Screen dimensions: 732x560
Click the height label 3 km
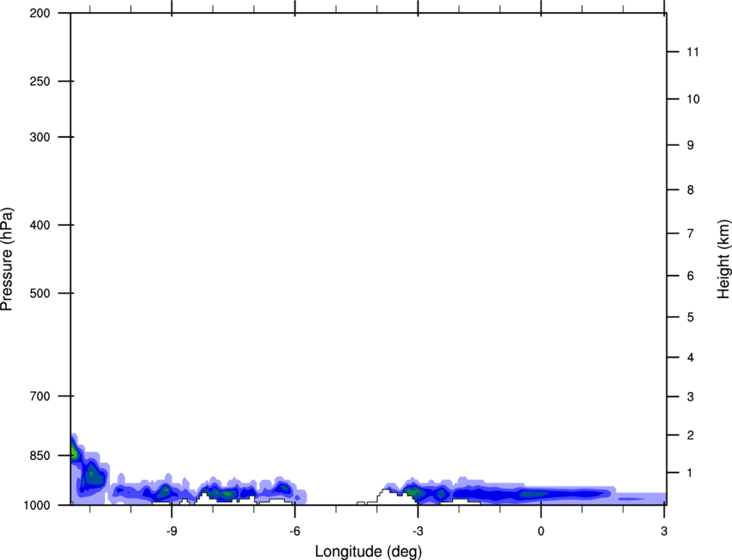coord(691,396)
